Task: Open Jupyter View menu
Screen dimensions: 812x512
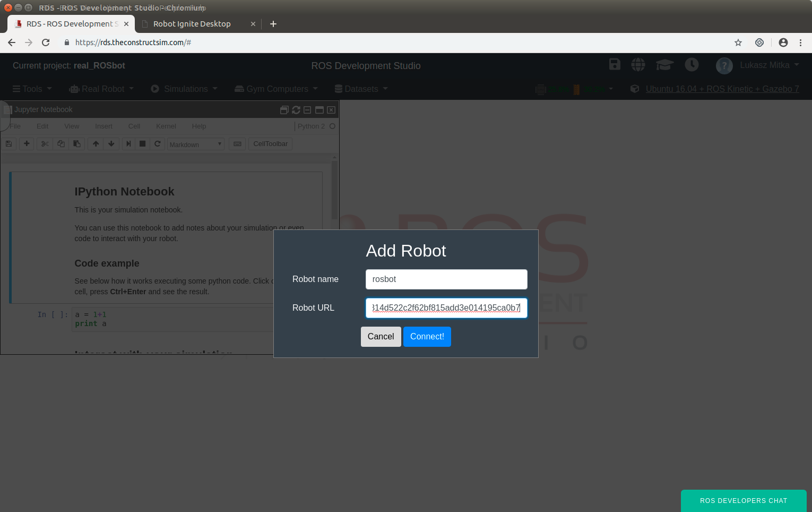Action: point(72,126)
